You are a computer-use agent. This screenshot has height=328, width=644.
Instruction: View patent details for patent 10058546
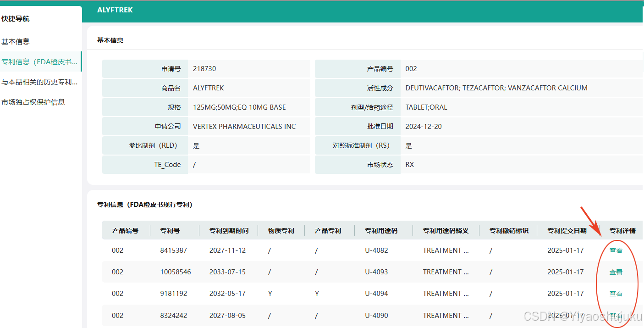tap(616, 272)
